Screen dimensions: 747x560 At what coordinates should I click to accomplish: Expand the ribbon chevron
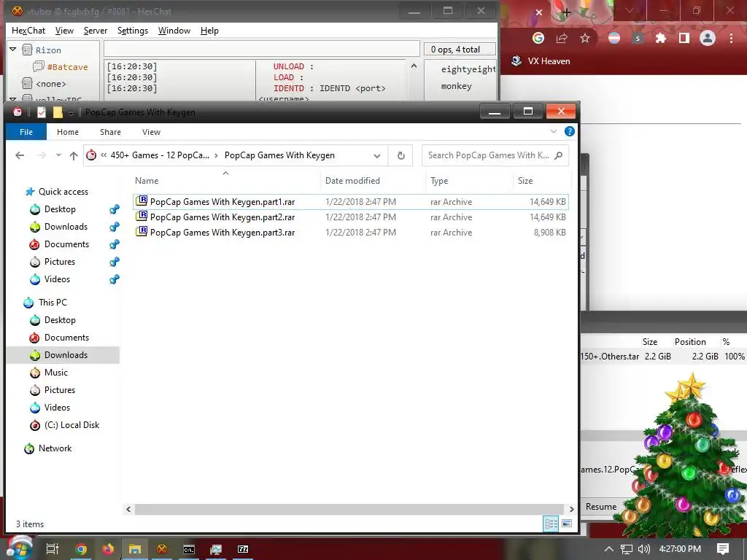pyautogui.click(x=553, y=131)
